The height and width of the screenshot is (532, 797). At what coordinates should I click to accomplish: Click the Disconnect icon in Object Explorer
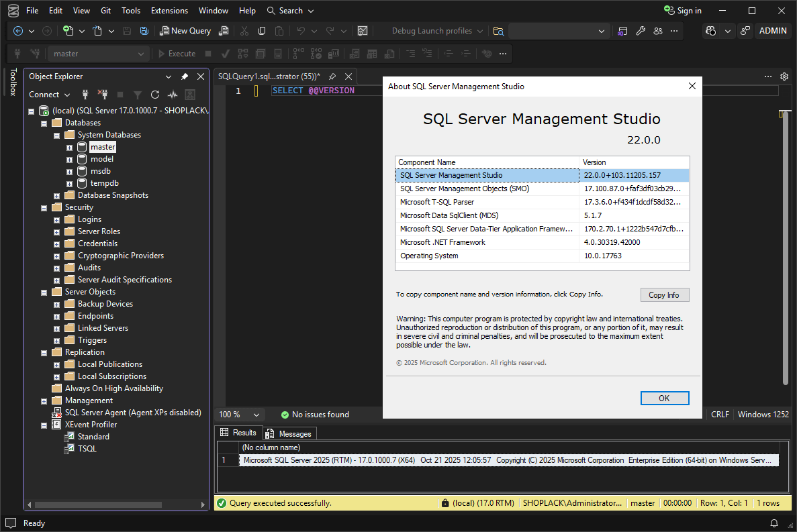pyautogui.click(x=103, y=95)
